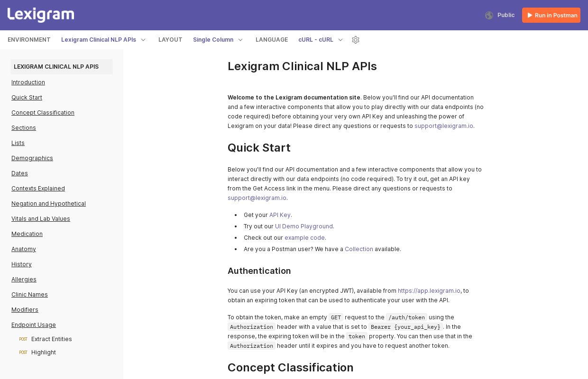Open Sections in the sidebar
588x379 pixels.
24,128
